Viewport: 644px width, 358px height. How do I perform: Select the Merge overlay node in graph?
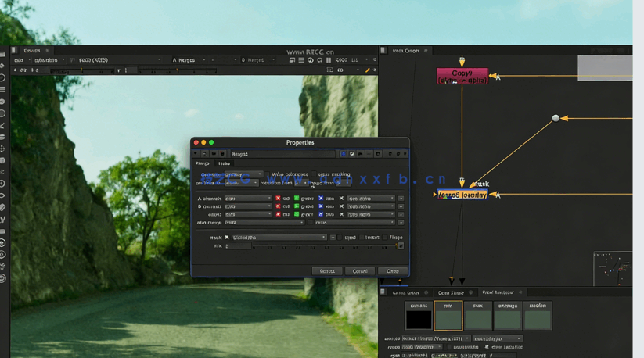[462, 195]
